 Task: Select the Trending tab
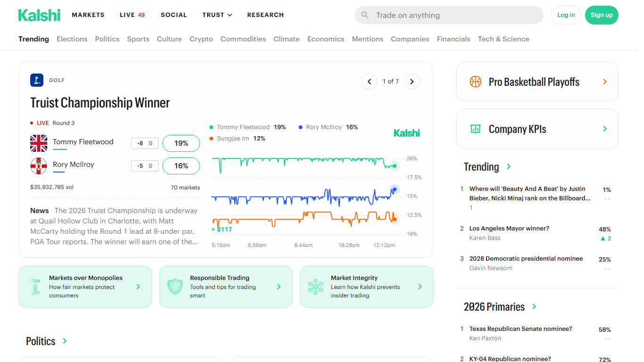coord(33,39)
